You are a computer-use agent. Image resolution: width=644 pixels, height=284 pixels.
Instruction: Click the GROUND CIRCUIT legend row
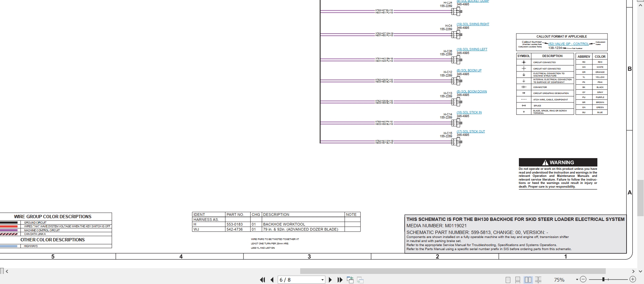(x=56, y=223)
